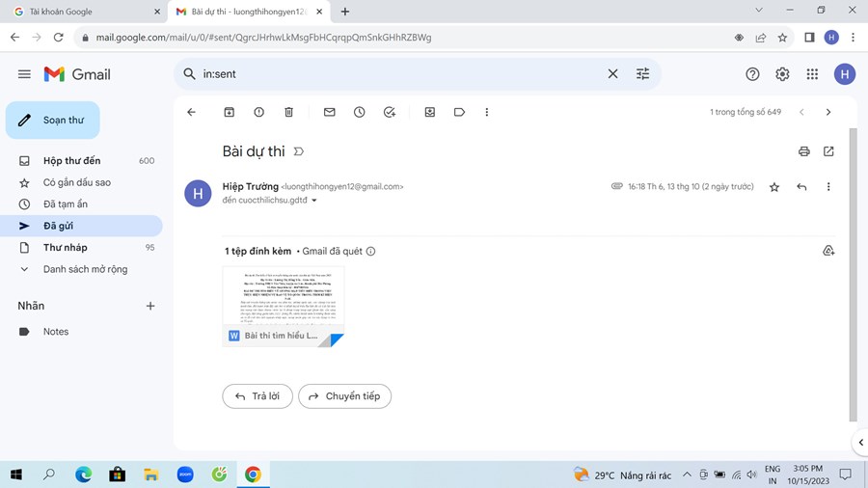The image size is (868, 488).
Task: Add this email to Tasks
Action: [389, 112]
